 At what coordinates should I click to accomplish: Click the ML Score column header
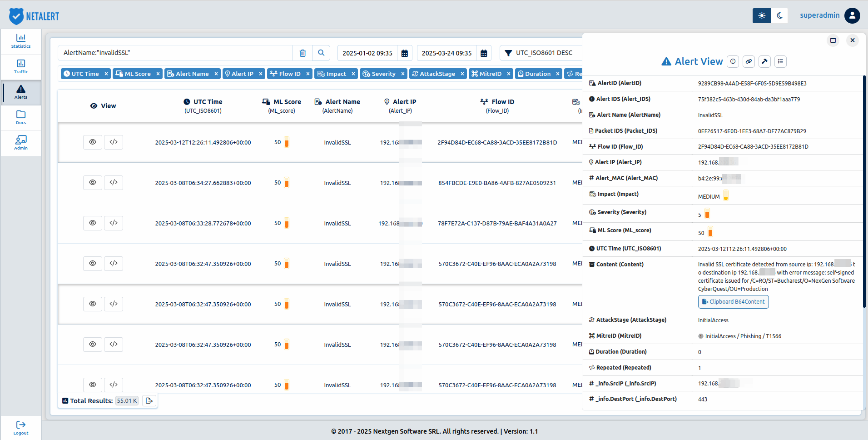tap(282, 106)
